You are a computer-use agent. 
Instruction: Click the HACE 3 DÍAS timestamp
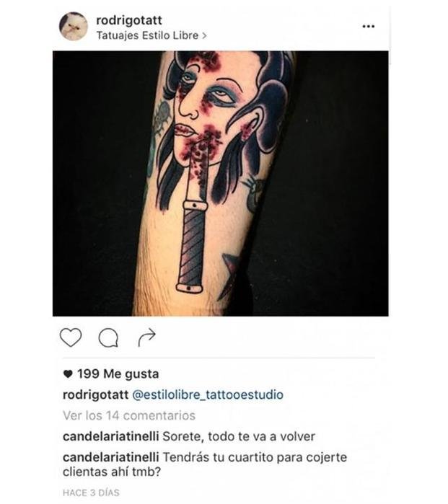(x=91, y=492)
